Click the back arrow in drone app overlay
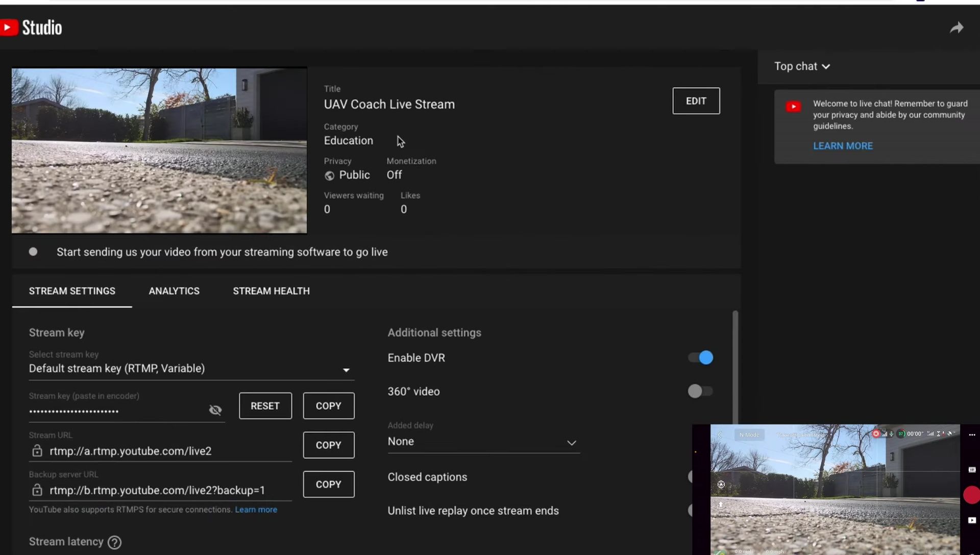 tap(720, 435)
